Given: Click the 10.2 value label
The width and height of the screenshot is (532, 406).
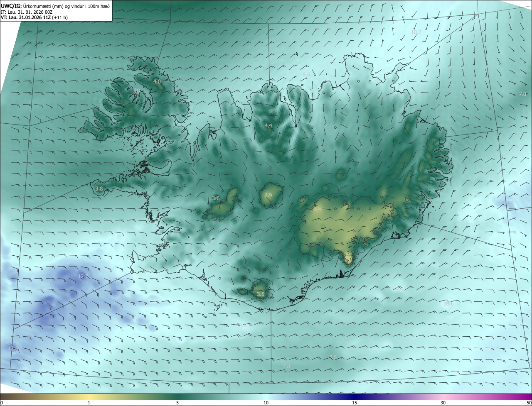Looking at the screenshot, I should click(x=416, y=32).
